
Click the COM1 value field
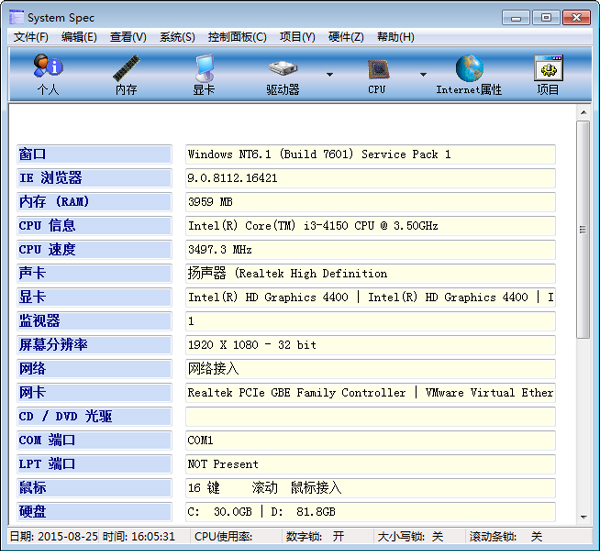(370, 440)
